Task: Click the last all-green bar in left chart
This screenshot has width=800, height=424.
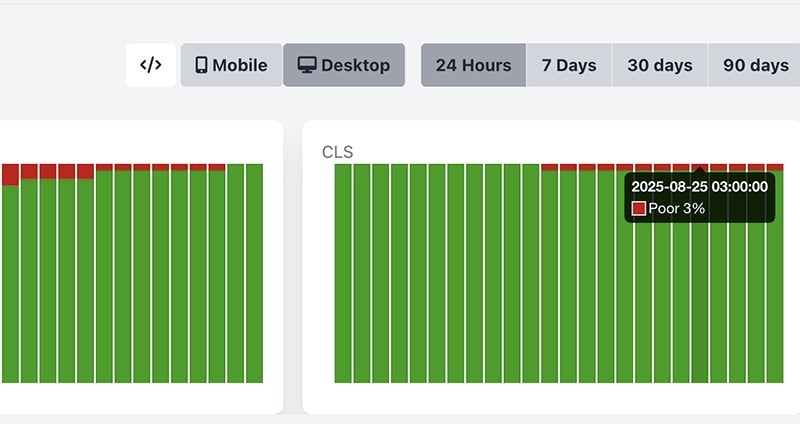Action: tap(254, 273)
